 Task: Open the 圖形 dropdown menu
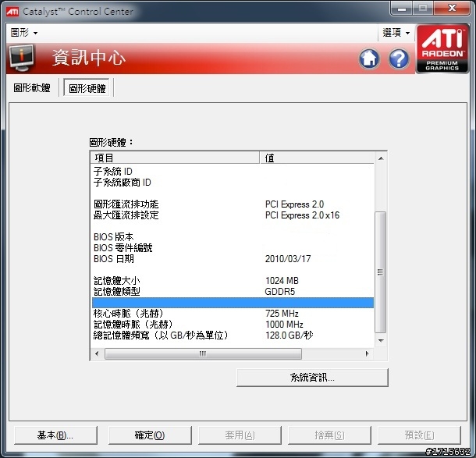click(24, 33)
